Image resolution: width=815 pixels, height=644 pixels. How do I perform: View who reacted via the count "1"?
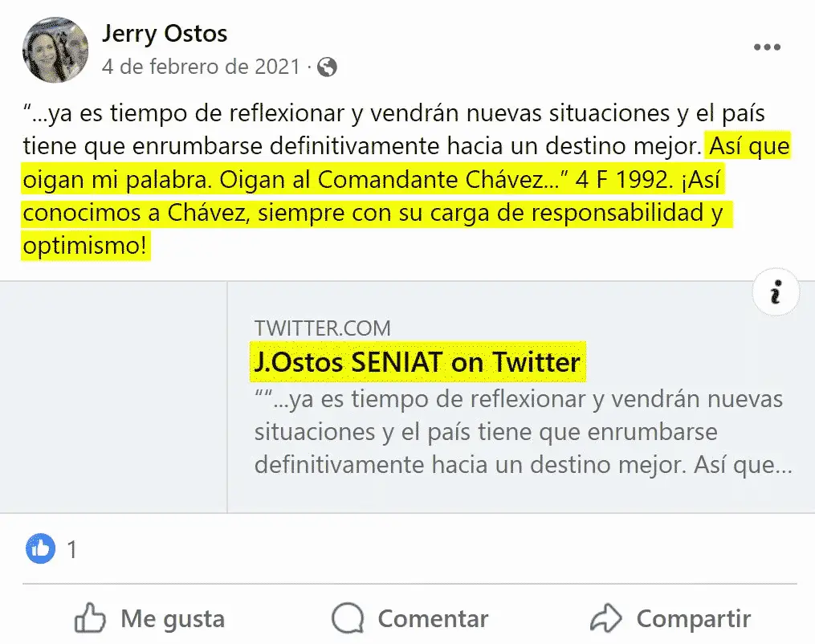pos(72,550)
